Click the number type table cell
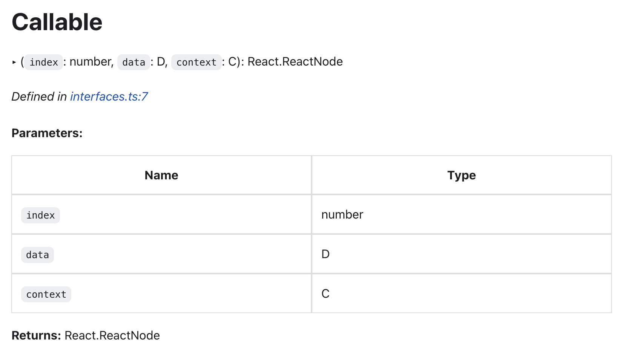 [x=342, y=215]
